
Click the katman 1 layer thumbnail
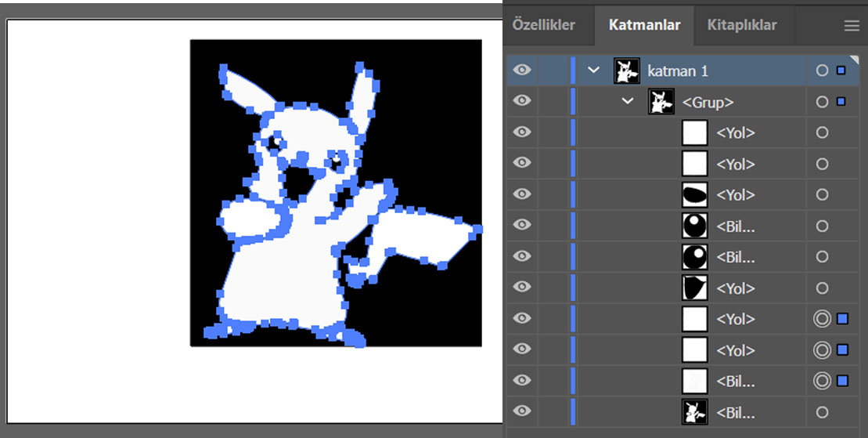[x=627, y=71]
